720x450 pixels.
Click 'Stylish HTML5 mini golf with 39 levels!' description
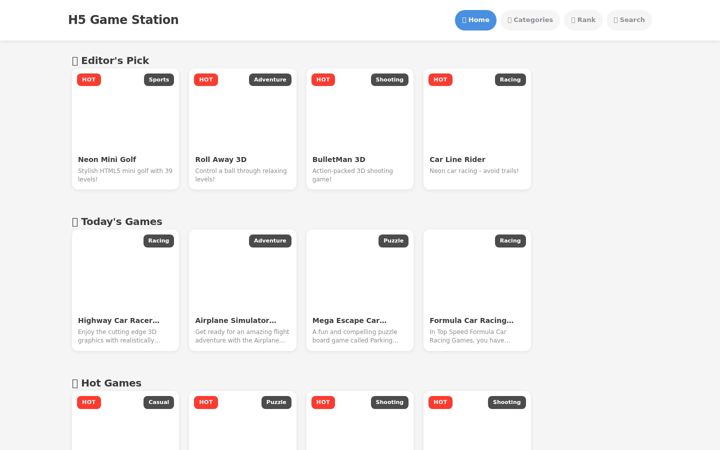[125, 175]
